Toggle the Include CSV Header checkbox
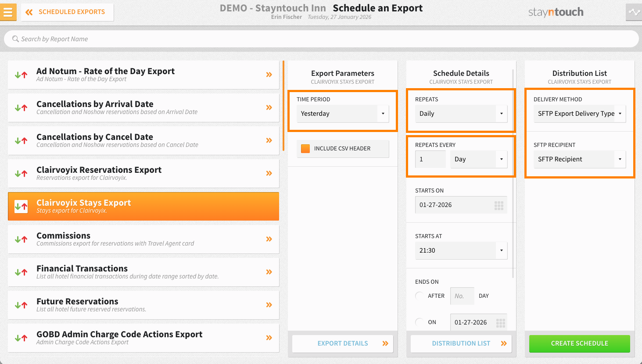Viewport: 642px width, 364px height. 305,149
